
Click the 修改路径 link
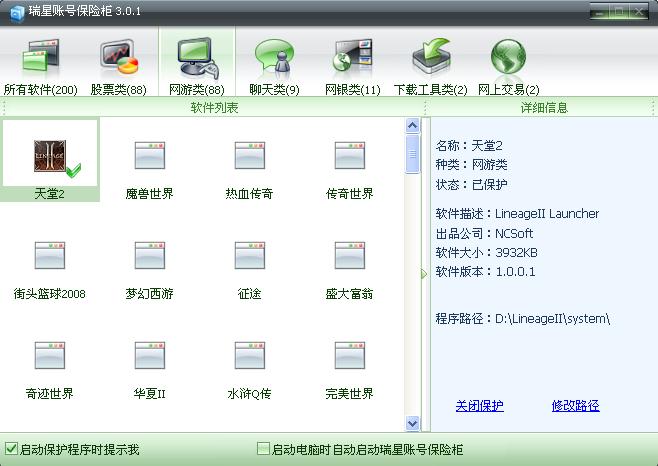click(x=575, y=406)
